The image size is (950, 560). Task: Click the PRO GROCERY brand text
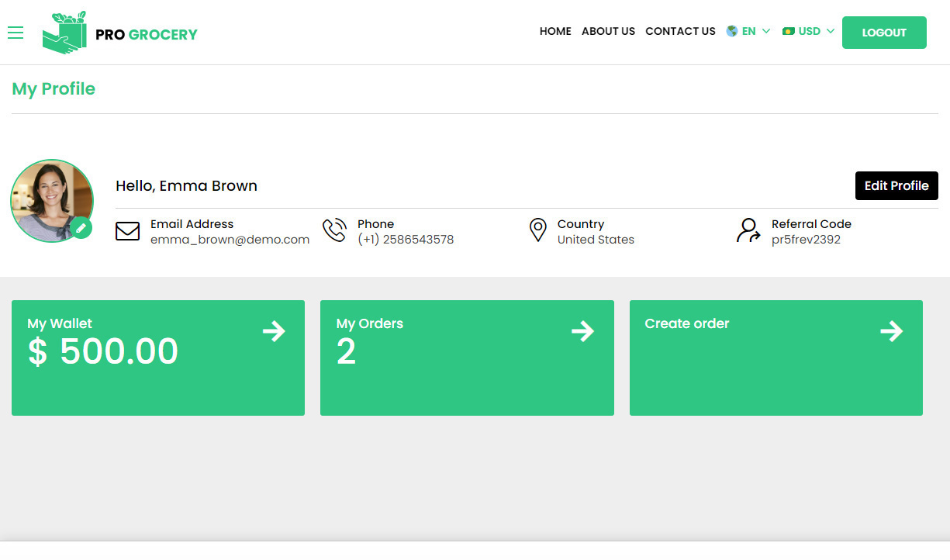click(147, 34)
